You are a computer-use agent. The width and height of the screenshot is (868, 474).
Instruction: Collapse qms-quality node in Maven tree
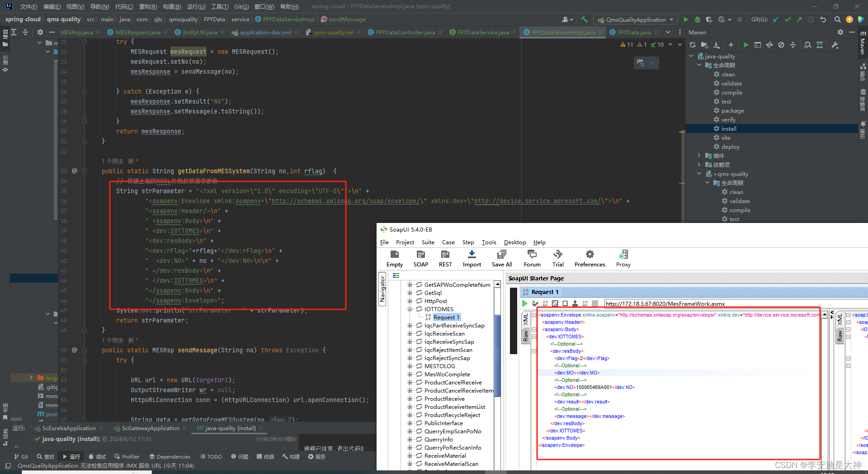click(699, 174)
